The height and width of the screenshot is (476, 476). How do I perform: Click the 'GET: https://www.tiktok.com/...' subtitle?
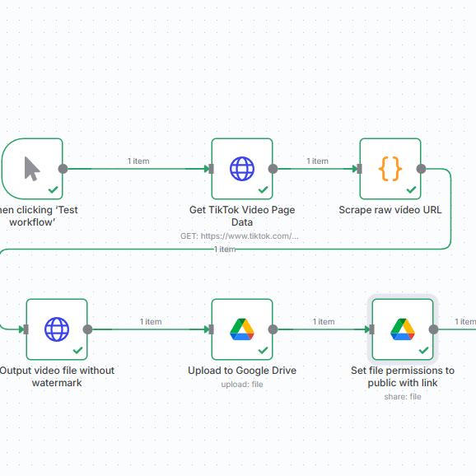[x=240, y=236]
